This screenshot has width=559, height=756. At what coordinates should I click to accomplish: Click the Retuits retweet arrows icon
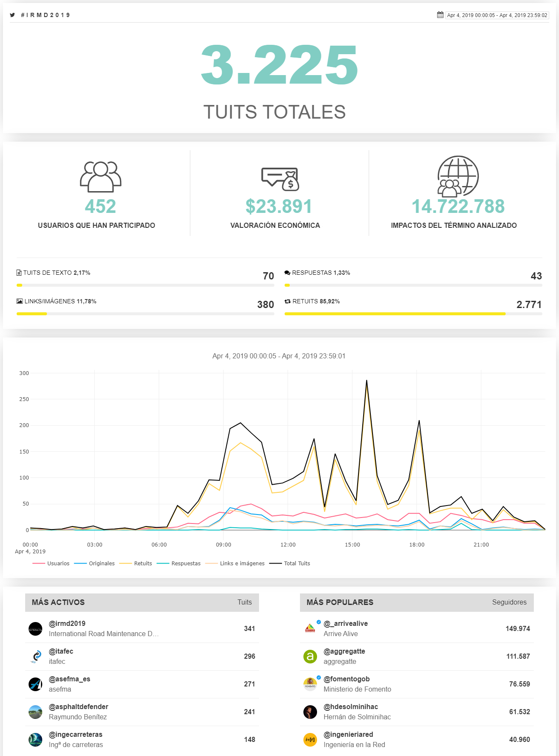(x=288, y=301)
